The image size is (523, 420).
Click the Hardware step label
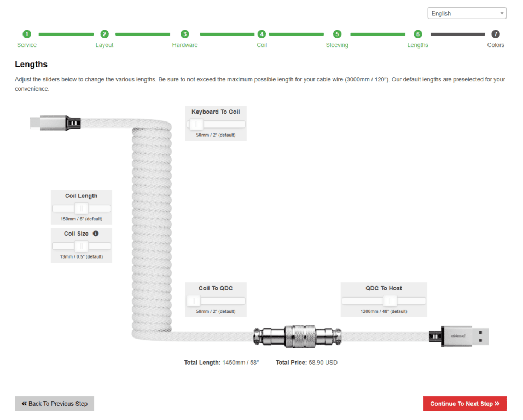pos(185,45)
